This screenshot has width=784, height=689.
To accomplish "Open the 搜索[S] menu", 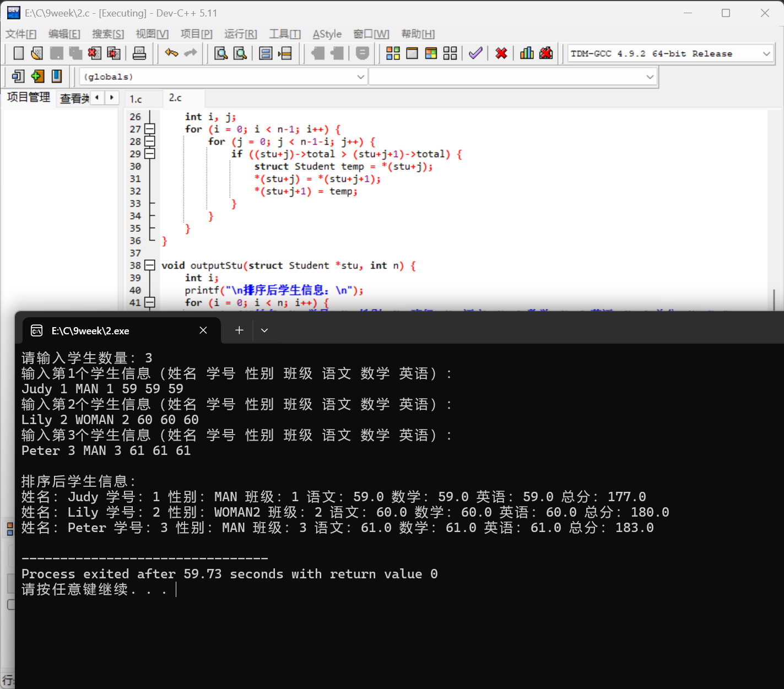I will click(108, 34).
